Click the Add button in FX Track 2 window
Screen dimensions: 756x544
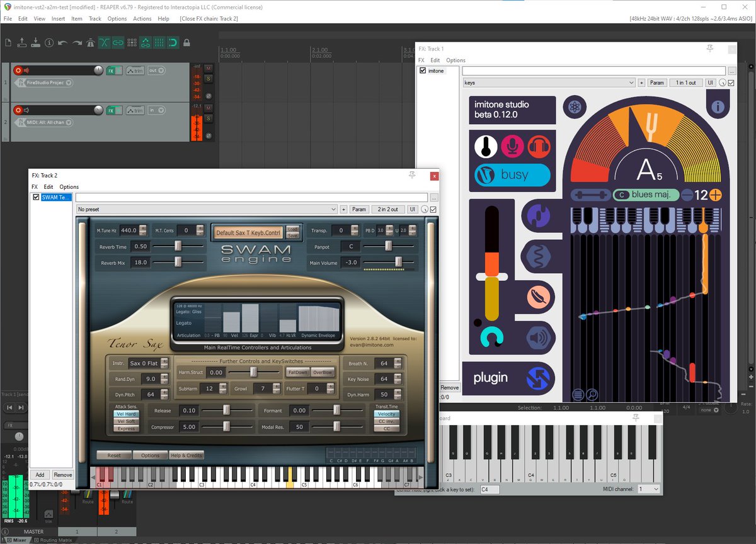coord(40,475)
